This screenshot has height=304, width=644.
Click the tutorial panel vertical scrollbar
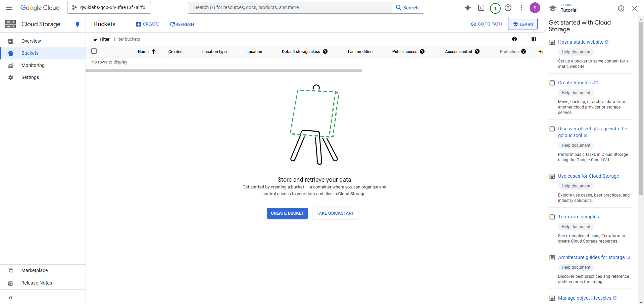[x=641, y=108]
